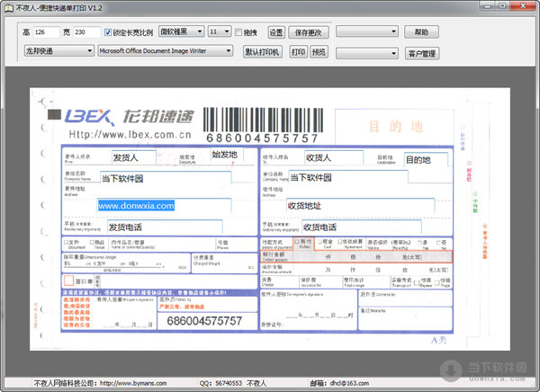Screen dimensions: 540x392
Task: Click the 默认打印机 default printer button
Action: point(263,52)
